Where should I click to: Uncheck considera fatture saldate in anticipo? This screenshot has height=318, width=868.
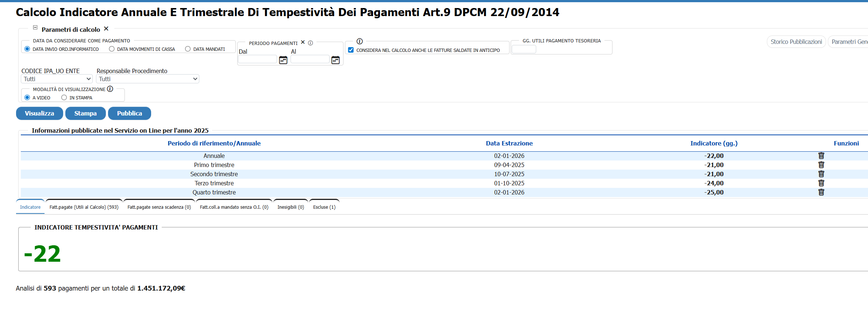[x=351, y=50]
